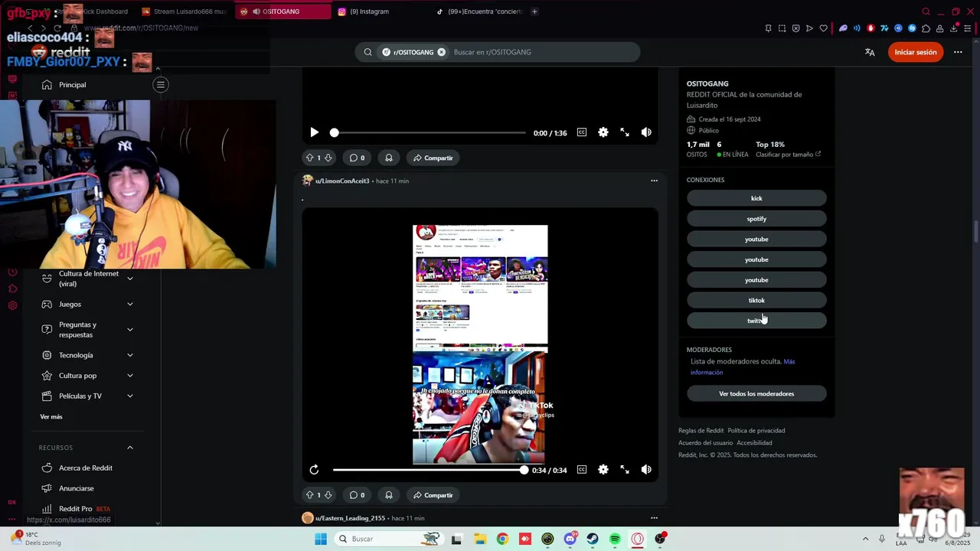Play the top video post
This screenshot has width=980, height=551.
pyautogui.click(x=314, y=132)
